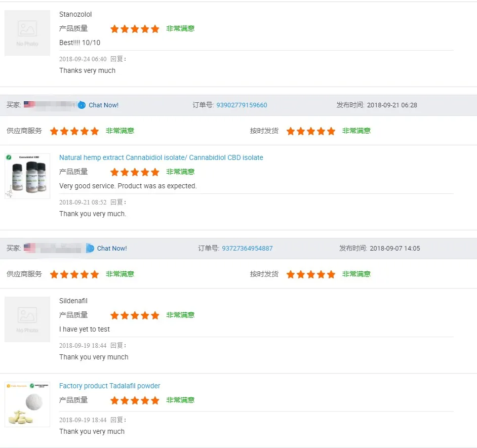Click US flag icon beside first buyer
Image resolution: width=477 pixels, height=448 pixels.
[x=29, y=105]
